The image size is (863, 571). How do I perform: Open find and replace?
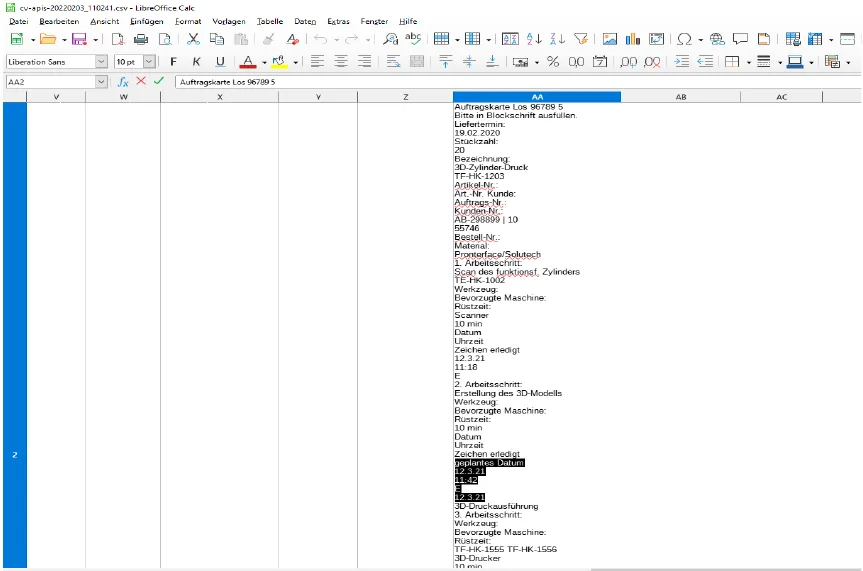390,39
